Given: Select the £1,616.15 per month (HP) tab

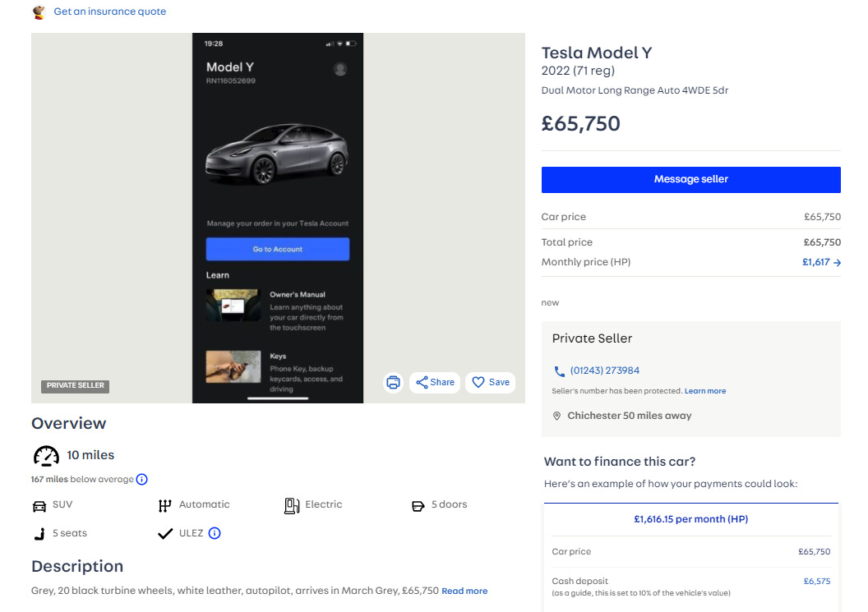Looking at the screenshot, I should point(690,519).
